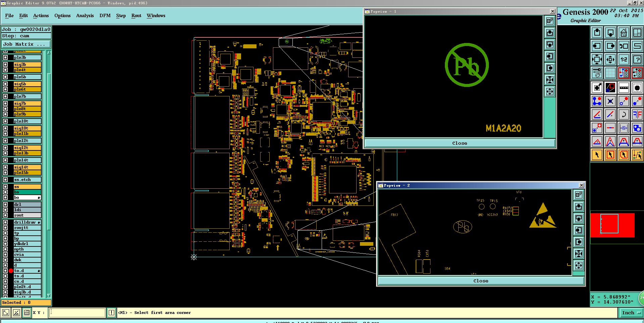Image resolution: width=644 pixels, height=323 pixels.
Task: Click the orange sig7b layer color bar
Action: 27,103
